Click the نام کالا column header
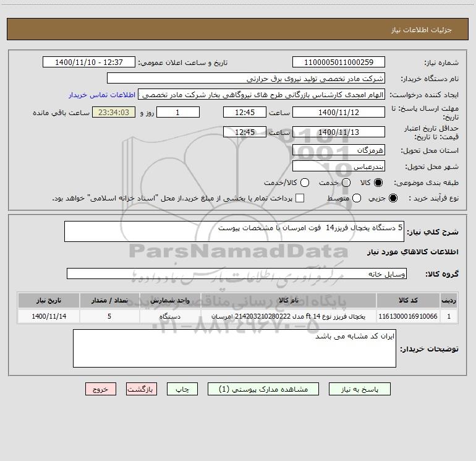Viewport: 476px width, 461px height. pyautogui.click(x=289, y=300)
